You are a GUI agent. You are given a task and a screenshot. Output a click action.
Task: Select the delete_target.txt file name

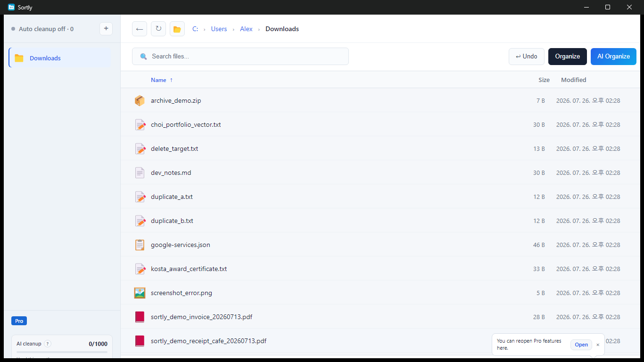pyautogui.click(x=174, y=148)
